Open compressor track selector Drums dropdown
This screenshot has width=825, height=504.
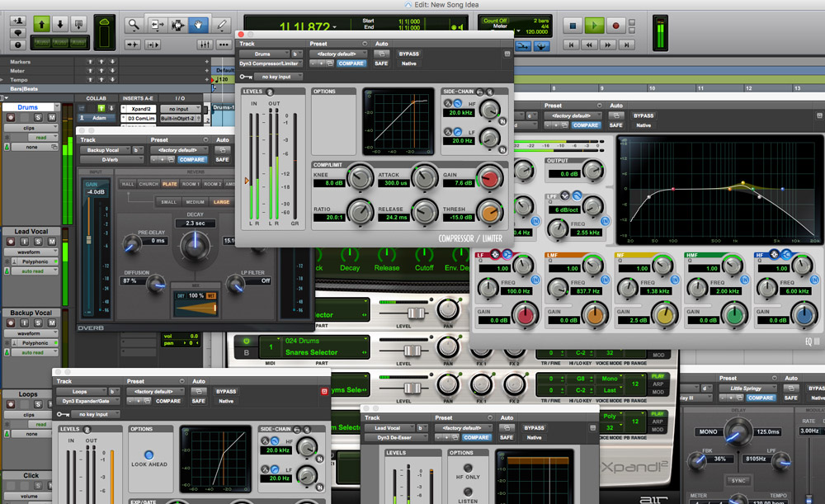[264, 54]
